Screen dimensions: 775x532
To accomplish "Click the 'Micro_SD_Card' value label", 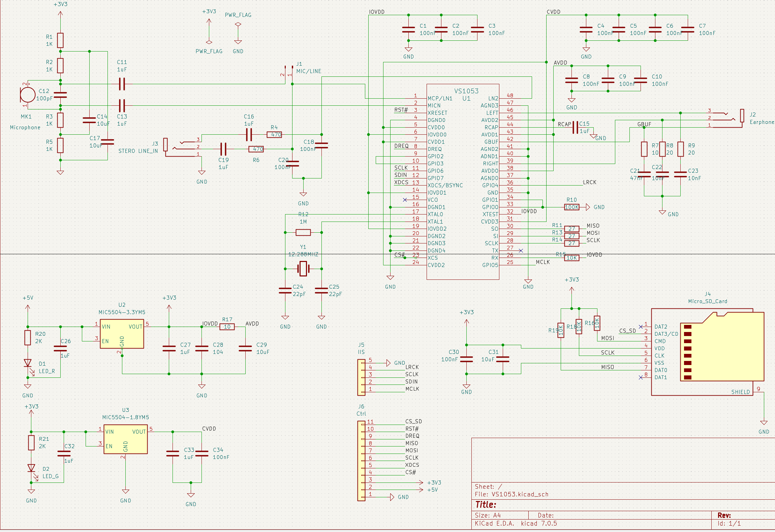I will coord(708,301).
